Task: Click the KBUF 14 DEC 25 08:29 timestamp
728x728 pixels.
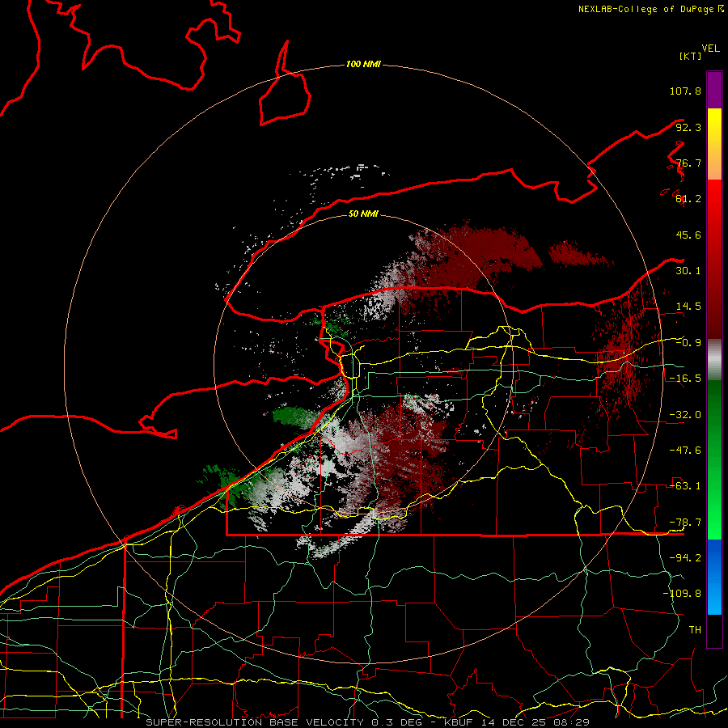Action: [517, 722]
